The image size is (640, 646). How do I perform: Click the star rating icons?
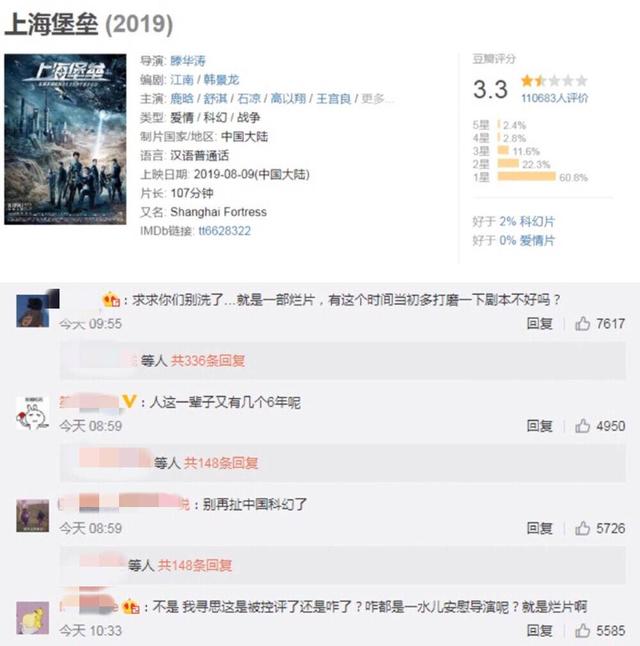(554, 80)
